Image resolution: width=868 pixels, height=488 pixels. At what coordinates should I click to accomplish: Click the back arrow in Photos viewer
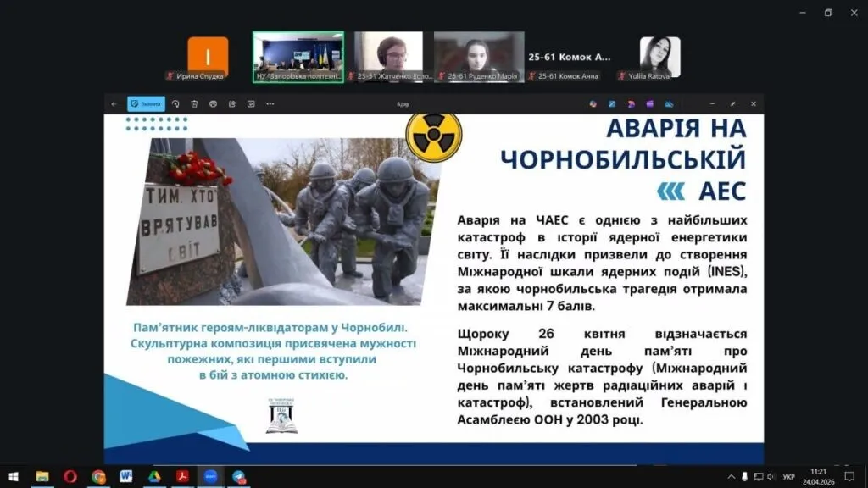click(114, 104)
